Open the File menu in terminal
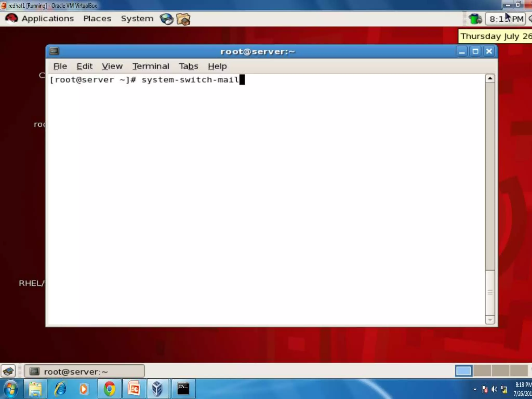The height and width of the screenshot is (399, 532). [60, 66]
